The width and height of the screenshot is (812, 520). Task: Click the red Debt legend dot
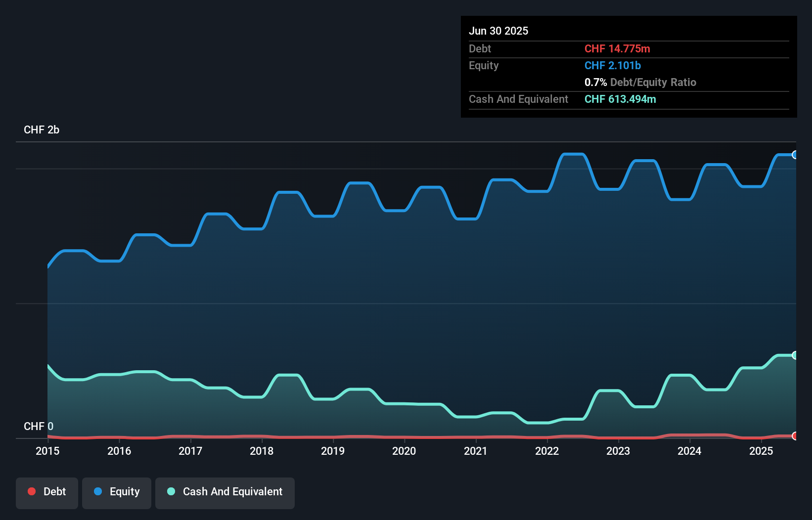coord(32,492)
